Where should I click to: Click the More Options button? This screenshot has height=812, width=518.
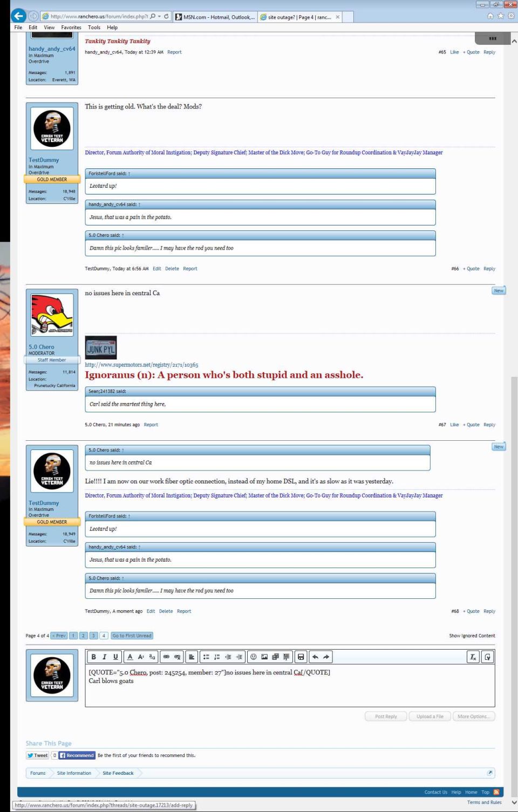click(474, 717)
